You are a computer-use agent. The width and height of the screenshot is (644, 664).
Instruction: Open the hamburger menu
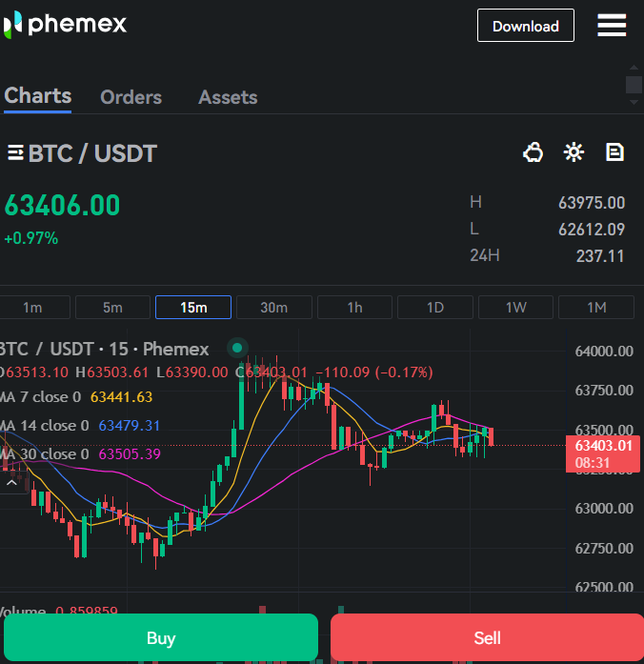pyautogui.click(x=612, y=26)
